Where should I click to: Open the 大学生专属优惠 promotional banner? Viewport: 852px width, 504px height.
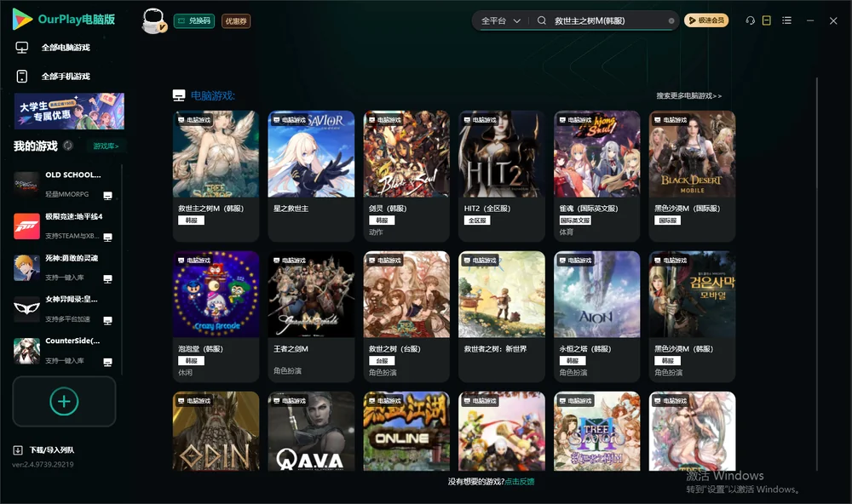coord(69,112)
